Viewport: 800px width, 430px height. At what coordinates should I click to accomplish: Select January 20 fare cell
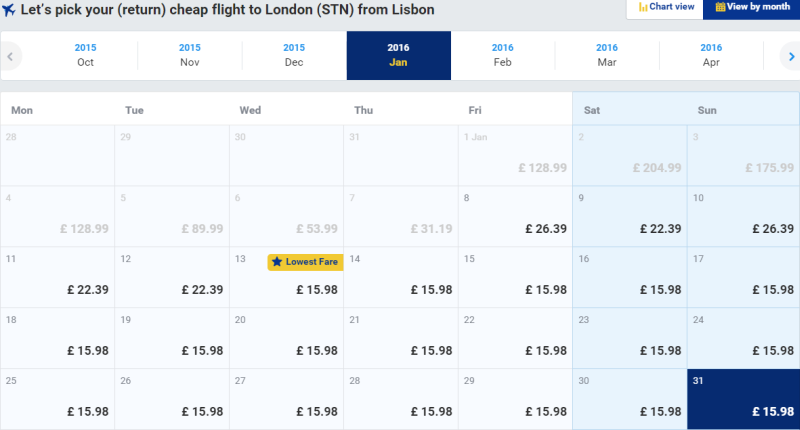pos(287,339)
